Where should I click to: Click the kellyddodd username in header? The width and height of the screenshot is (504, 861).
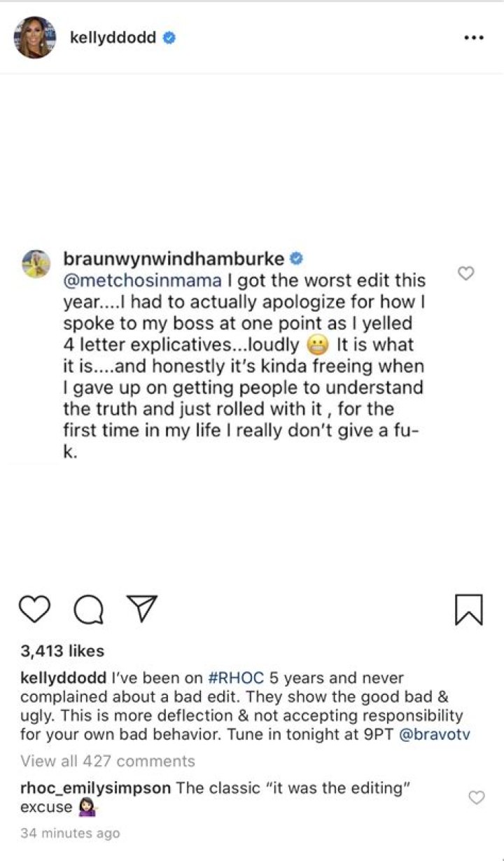point(113,38)
